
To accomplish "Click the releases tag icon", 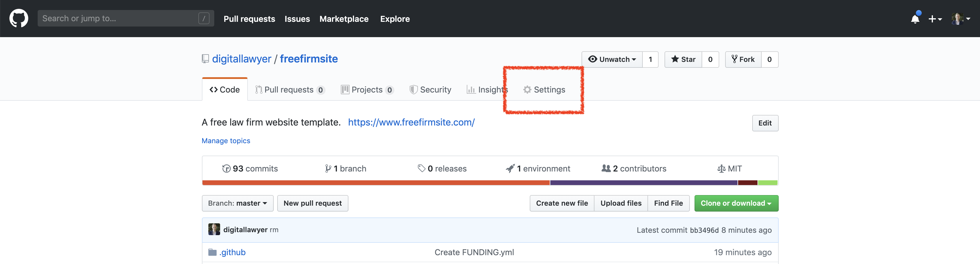I will (421, 168).
